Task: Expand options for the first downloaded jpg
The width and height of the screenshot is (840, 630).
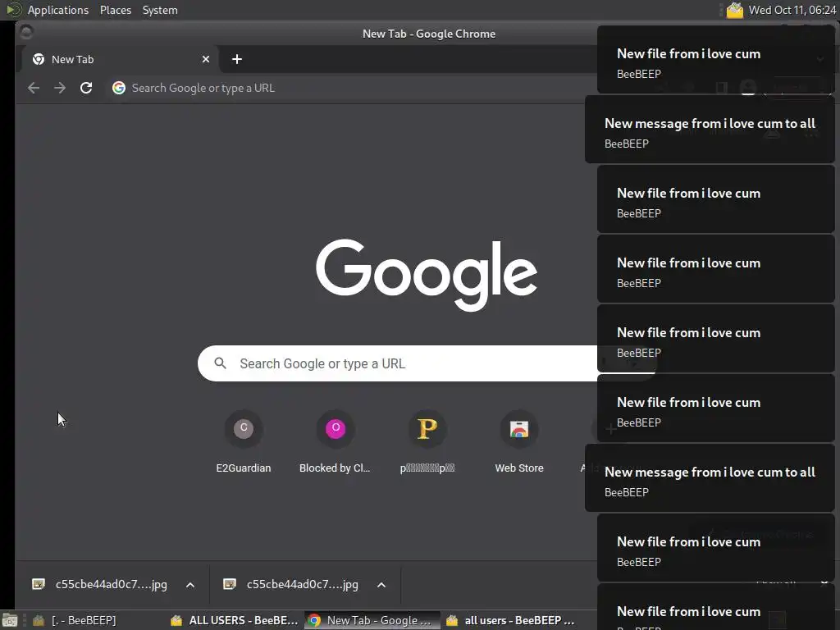Action: click(190, 584)
